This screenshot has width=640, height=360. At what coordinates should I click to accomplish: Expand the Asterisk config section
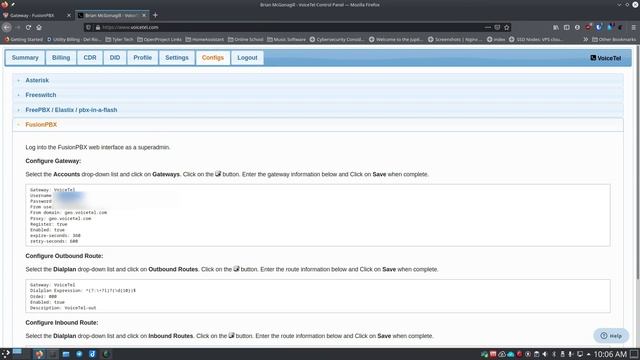[318, 80]
